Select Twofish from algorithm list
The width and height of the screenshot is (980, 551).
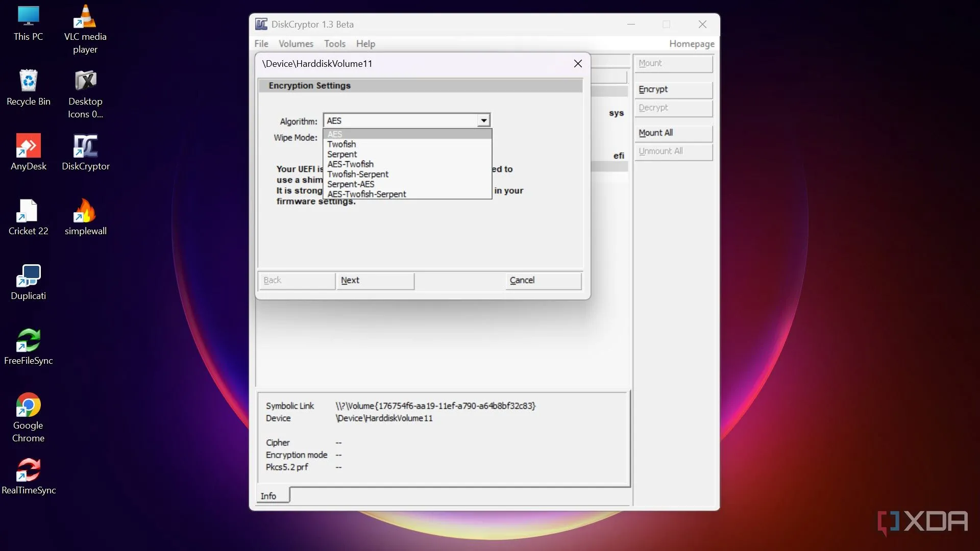pos(341,144)
